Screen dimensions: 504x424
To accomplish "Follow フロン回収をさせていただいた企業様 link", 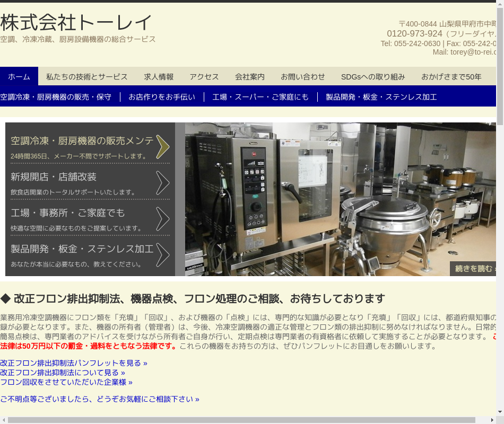I will tap(66, 382).
